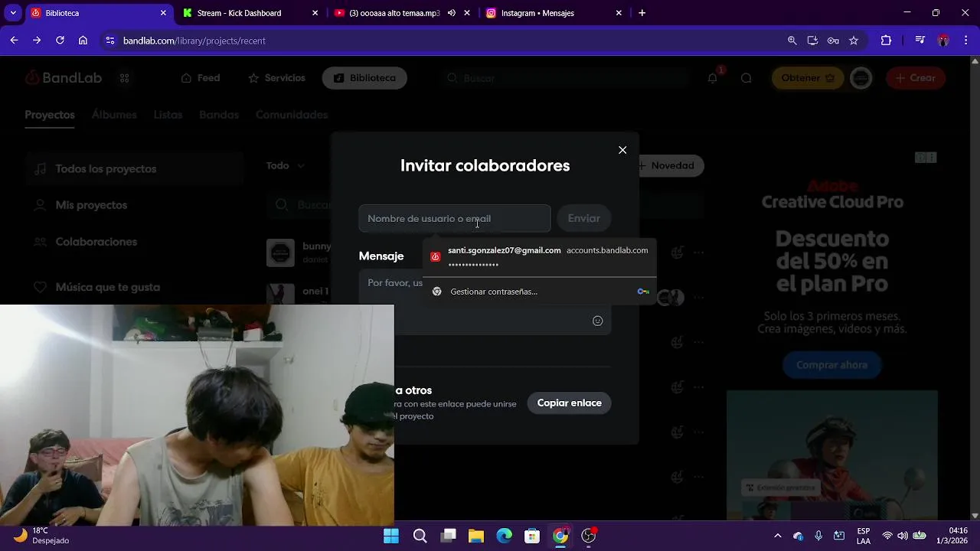Image resolution: width=980 pixels, height=551 pixels.
Task: Open the Biblioteca section
Action: pos(364,78)
